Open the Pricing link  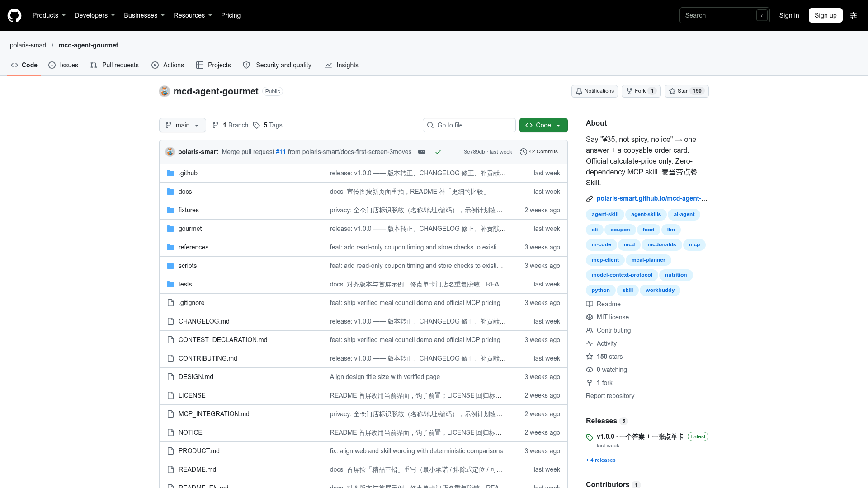coord(231,15)
